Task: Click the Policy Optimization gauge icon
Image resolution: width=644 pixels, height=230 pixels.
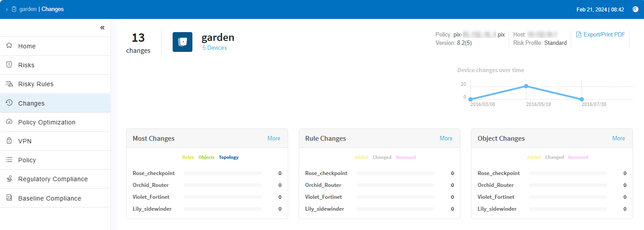Action: click(9, 122)
